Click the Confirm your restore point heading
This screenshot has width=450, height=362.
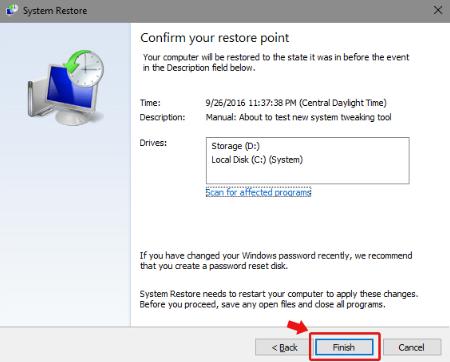[215, 38]
